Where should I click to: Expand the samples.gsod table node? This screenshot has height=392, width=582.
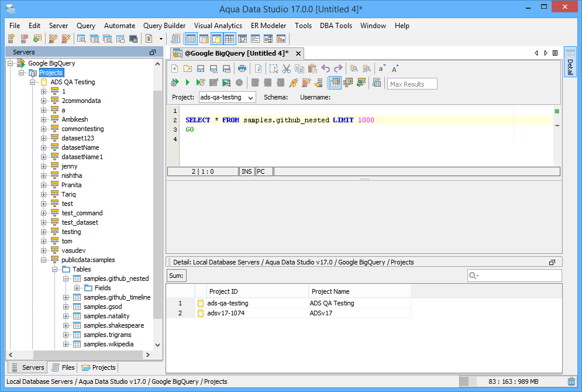pyautogui.click(x=66, y=307)
